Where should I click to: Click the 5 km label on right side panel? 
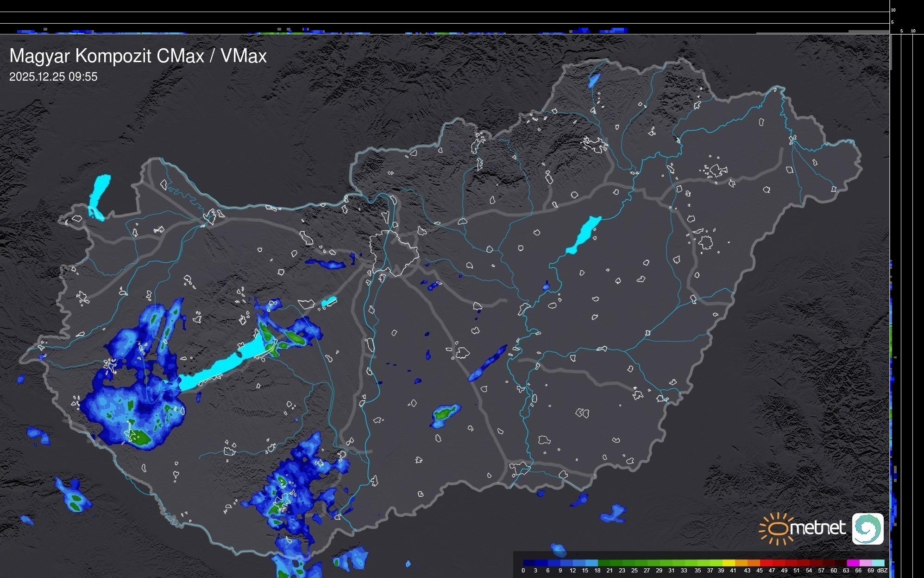[x=902, y=31]
